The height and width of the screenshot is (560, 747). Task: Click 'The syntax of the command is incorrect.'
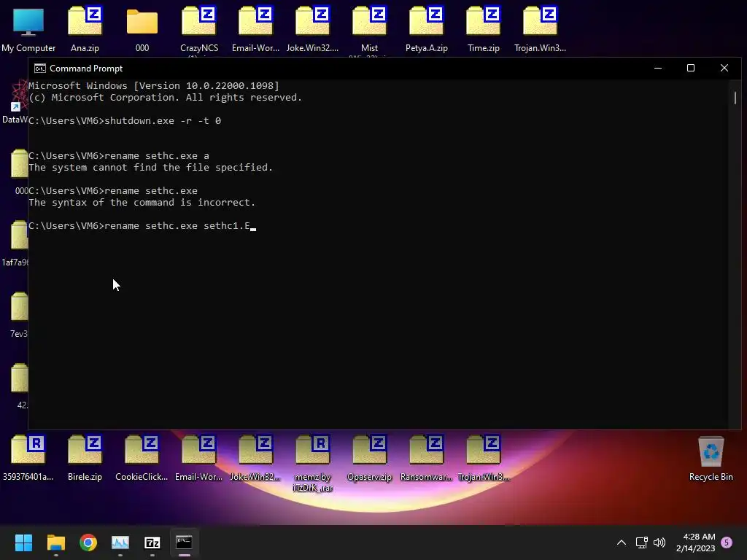click(x=142, y=203)
